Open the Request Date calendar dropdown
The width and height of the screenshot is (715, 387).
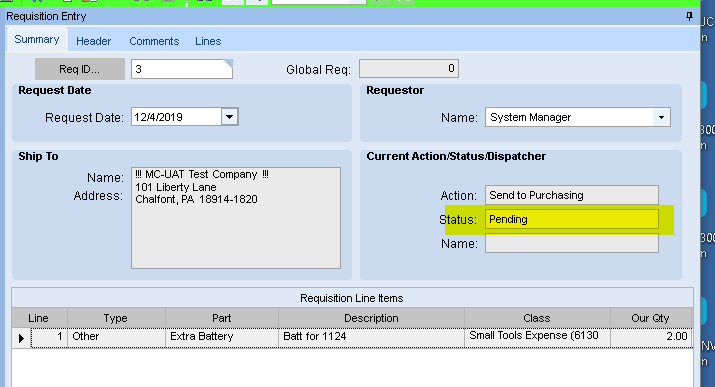pyautogui.click(x=229, y=117)
